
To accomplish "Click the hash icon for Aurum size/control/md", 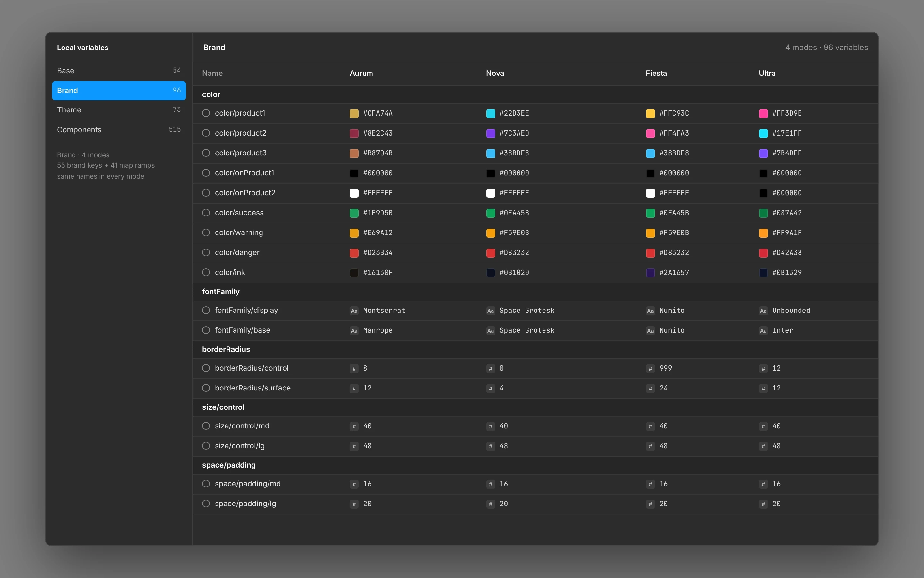I will point(354,426).
